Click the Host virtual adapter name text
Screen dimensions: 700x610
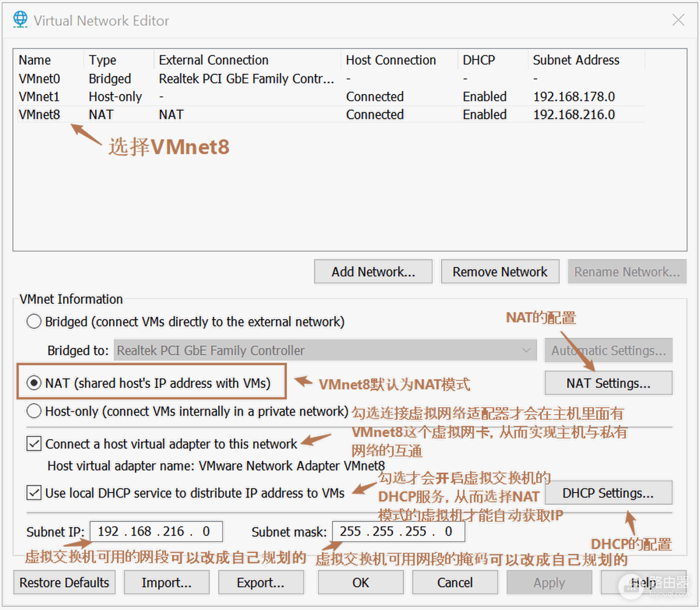click(x=216, y=466)
